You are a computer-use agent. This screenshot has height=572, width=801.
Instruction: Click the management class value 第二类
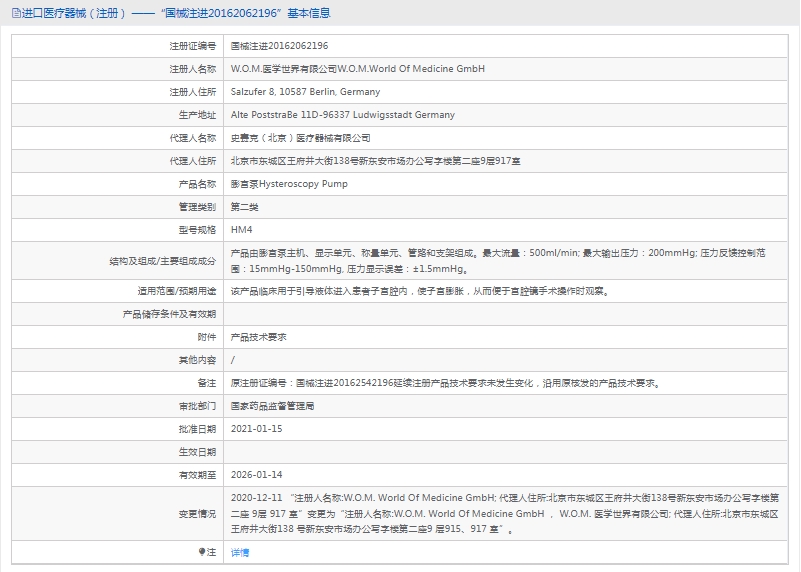pyautogui.click(x=245, y=207)
